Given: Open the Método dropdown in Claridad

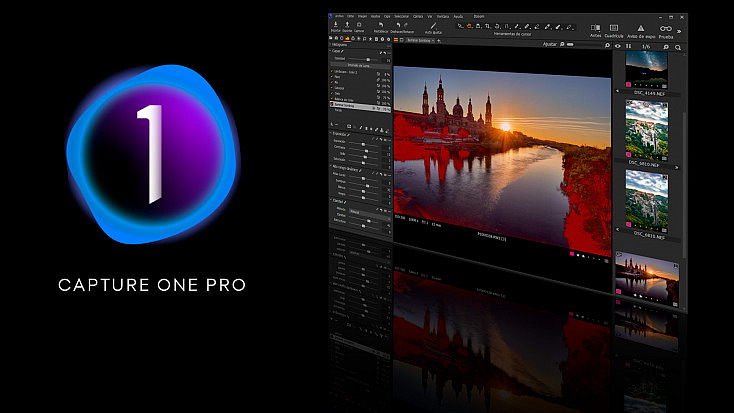Looking at the screenshot, I should coord(369,213).
